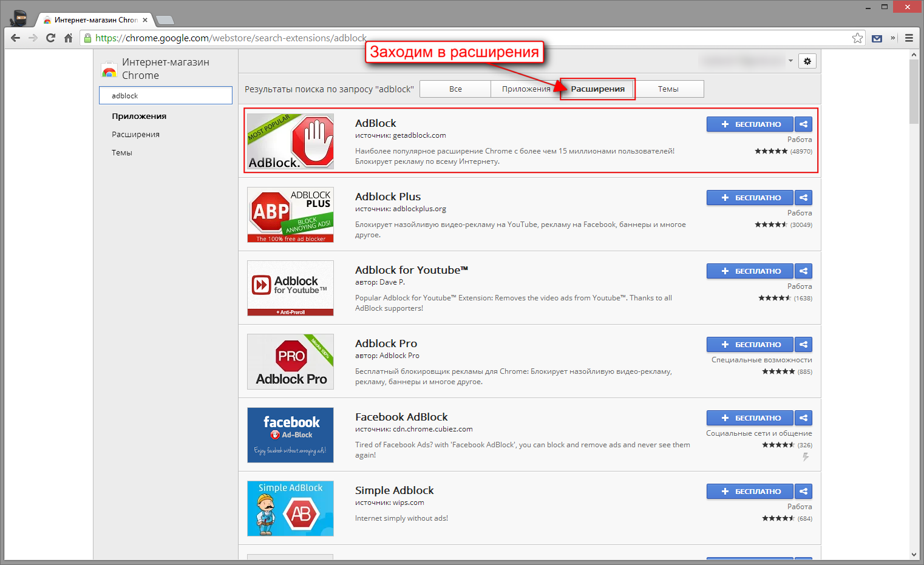Click the lightning bolt icon under Facebook AdBlock
This screenshot has width=924, height=565.
click(806, 457)
